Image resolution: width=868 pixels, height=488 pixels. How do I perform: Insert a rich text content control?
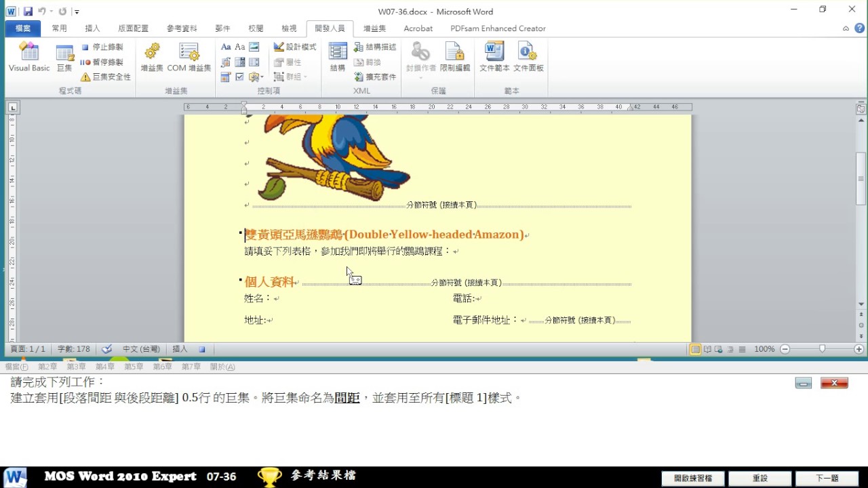click(226, 47)
